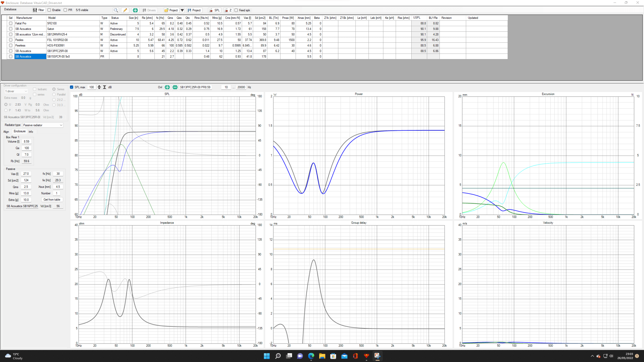Toggle the Enable filter checkbox

49,10
